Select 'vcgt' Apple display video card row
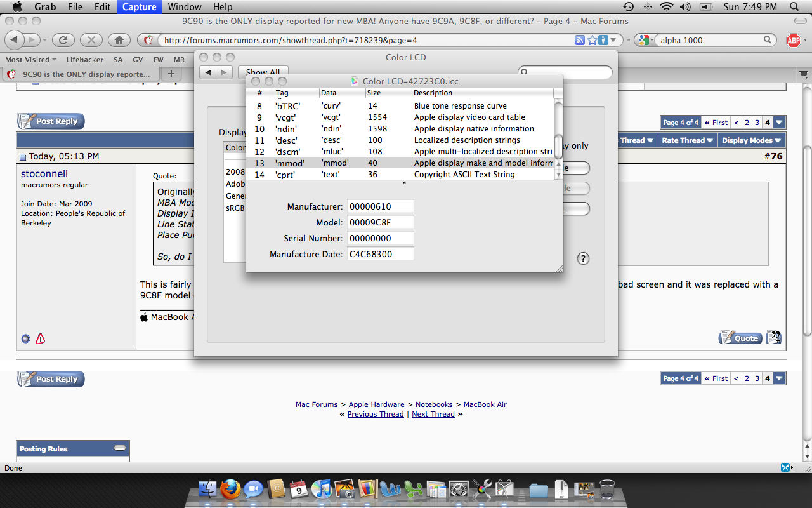 click(x=400, y=117)
